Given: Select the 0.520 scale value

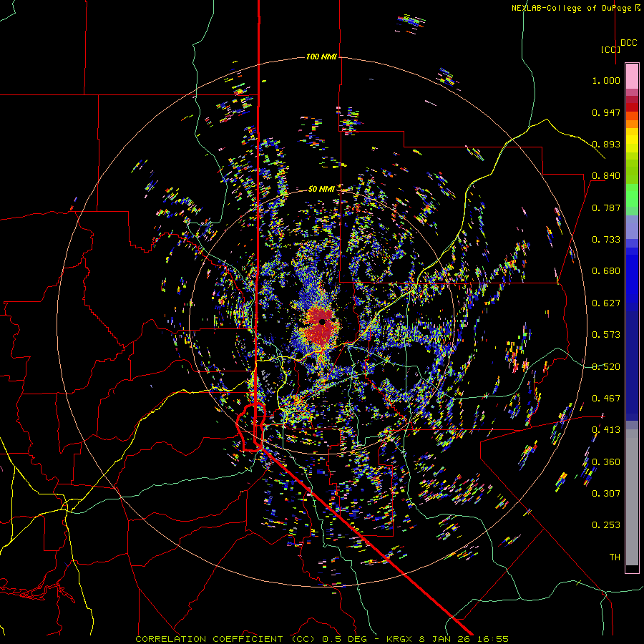Looking at the screenshot, I should 606,367.
